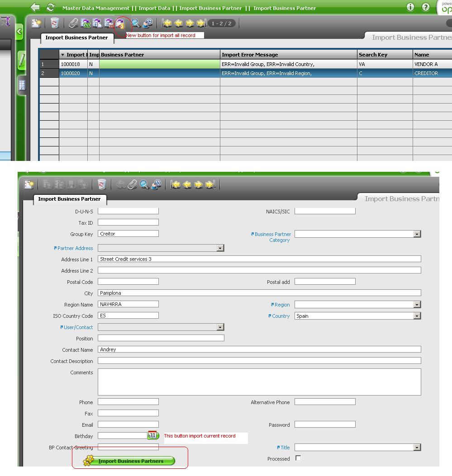
Task: Go to last record in grid toolbar
Action: tap(201, 23)
